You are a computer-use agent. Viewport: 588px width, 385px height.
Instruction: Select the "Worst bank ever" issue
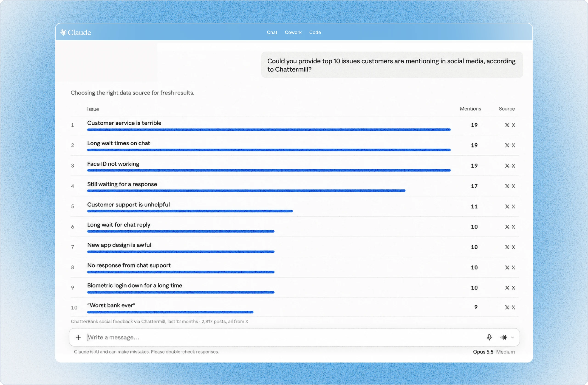coord(111,305)
